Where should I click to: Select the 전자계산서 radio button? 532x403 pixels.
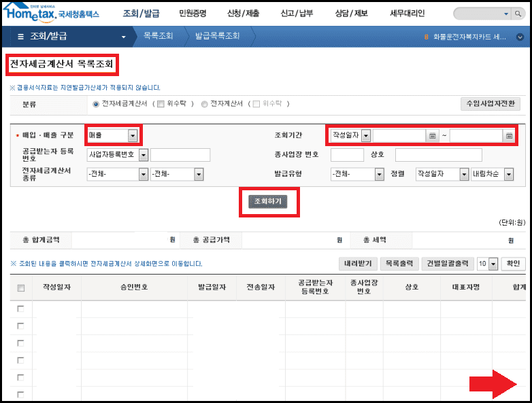[204, 104]
